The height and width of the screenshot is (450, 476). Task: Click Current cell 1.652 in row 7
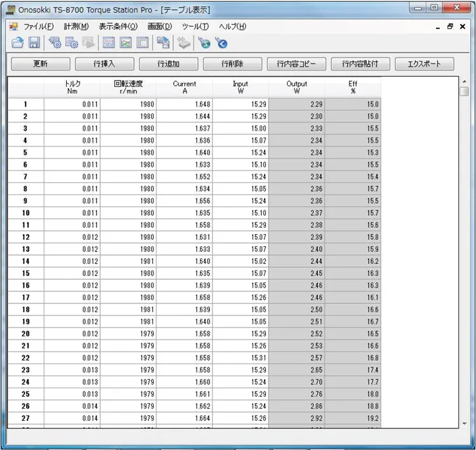(x=185, y=176)
